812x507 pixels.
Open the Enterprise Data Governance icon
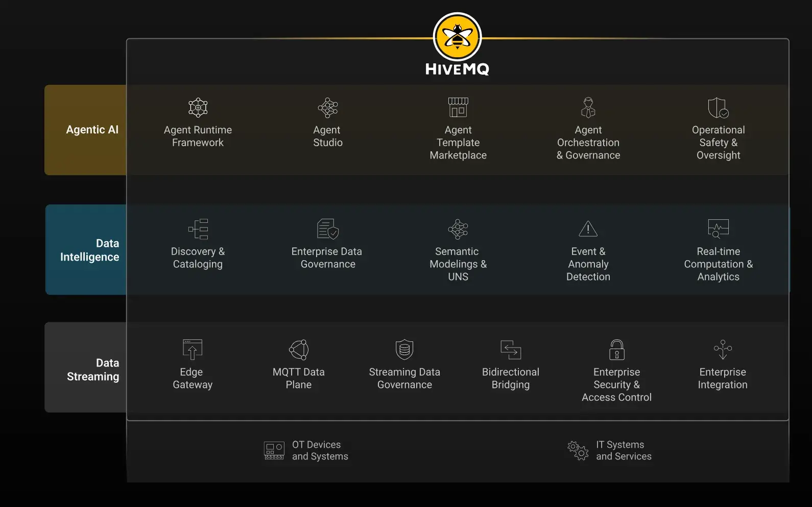(328, 229)
